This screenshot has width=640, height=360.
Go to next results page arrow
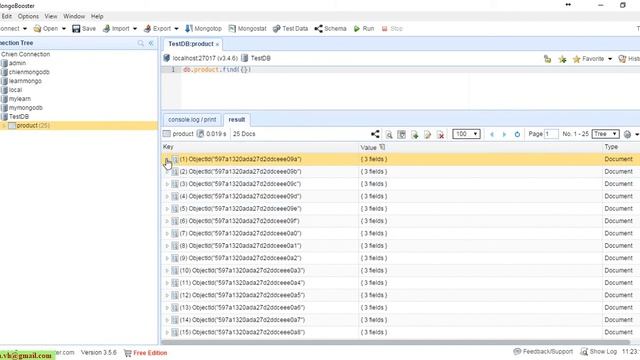[x=504, y=134]
